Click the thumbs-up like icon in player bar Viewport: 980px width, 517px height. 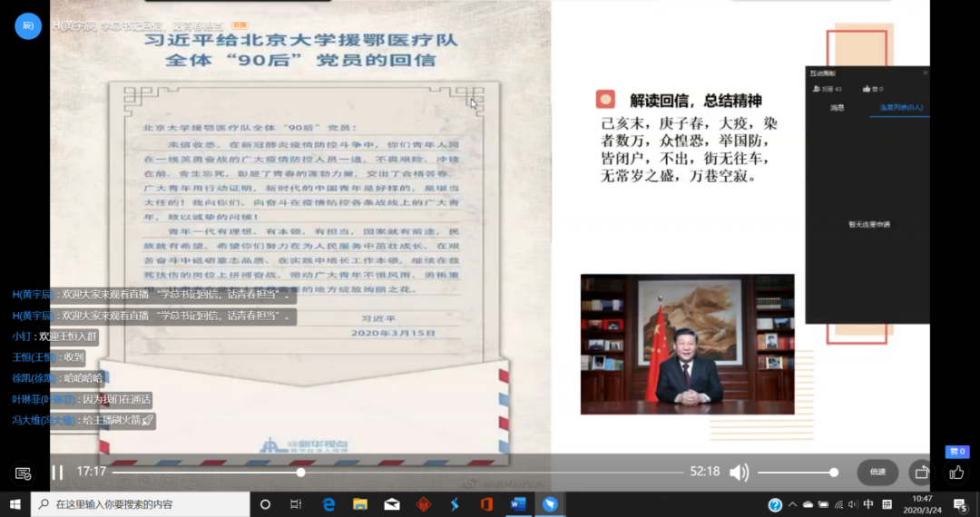pyautogui.click(x=956, y=473)
